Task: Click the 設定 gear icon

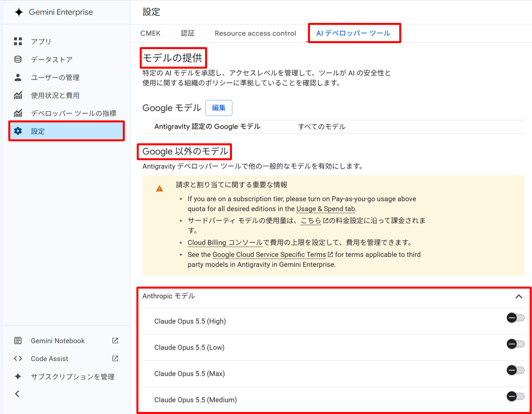Action: point(18,131)
